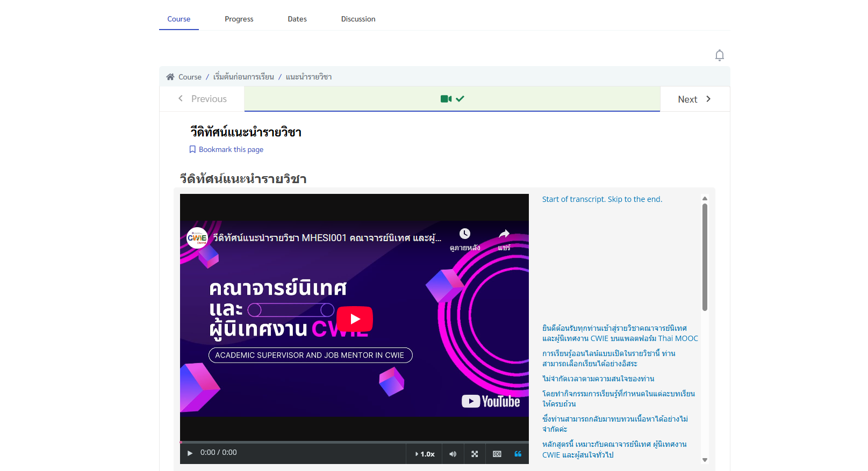The image size is (868, 471).
Task: Open the Discussion tab
Action: pyautogui.click(x=358, y=19)
